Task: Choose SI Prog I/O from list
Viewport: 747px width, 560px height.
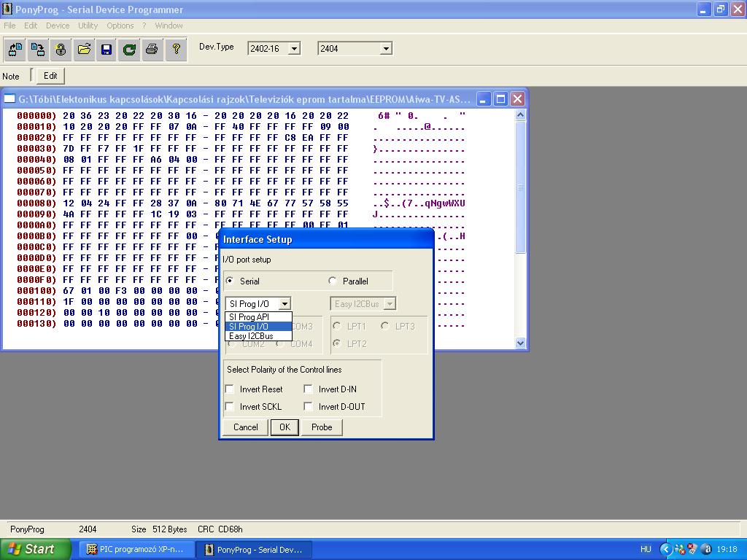Action: click(258, 327)
